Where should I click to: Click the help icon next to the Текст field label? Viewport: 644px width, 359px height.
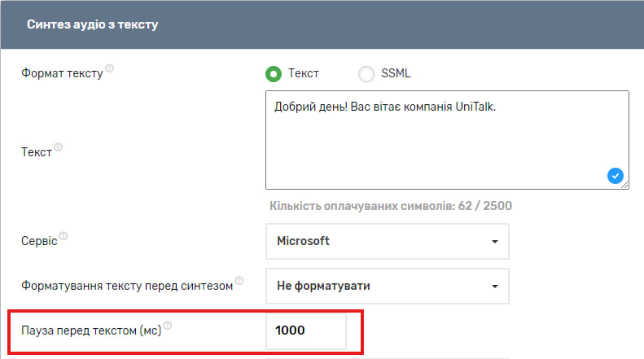pyautogui.click(x=59, y=148)
